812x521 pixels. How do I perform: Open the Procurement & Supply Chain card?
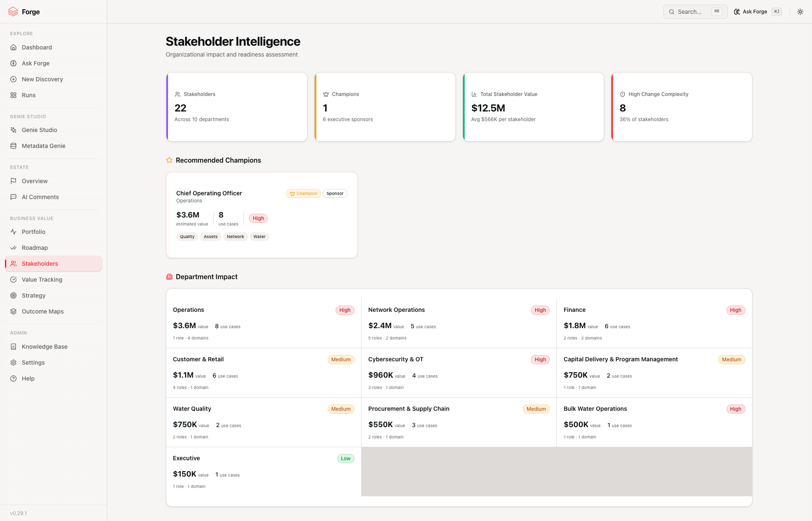tap(459, 422)
